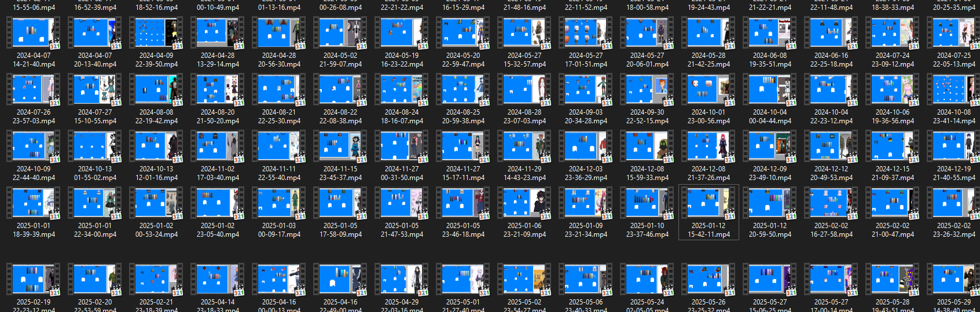Click file name 2024-05-02 21-59-07.mp4
The width and height of the screenshot is (980, 312).
[x=340, y=60]
